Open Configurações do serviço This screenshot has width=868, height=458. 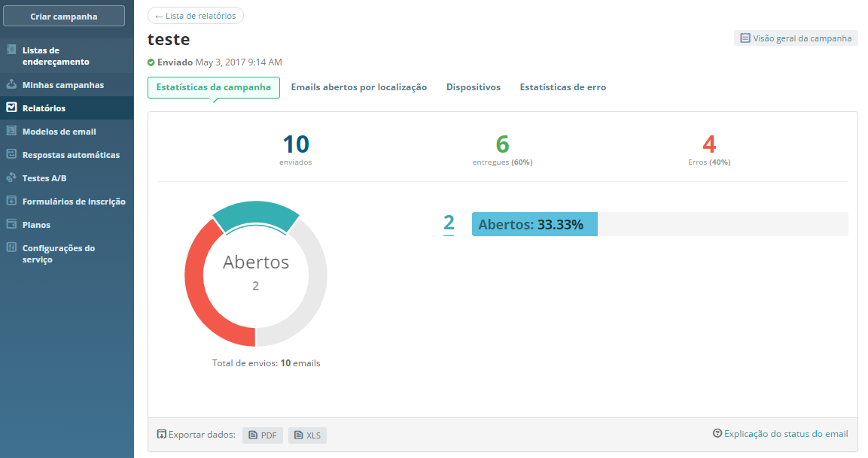(66, 253)
